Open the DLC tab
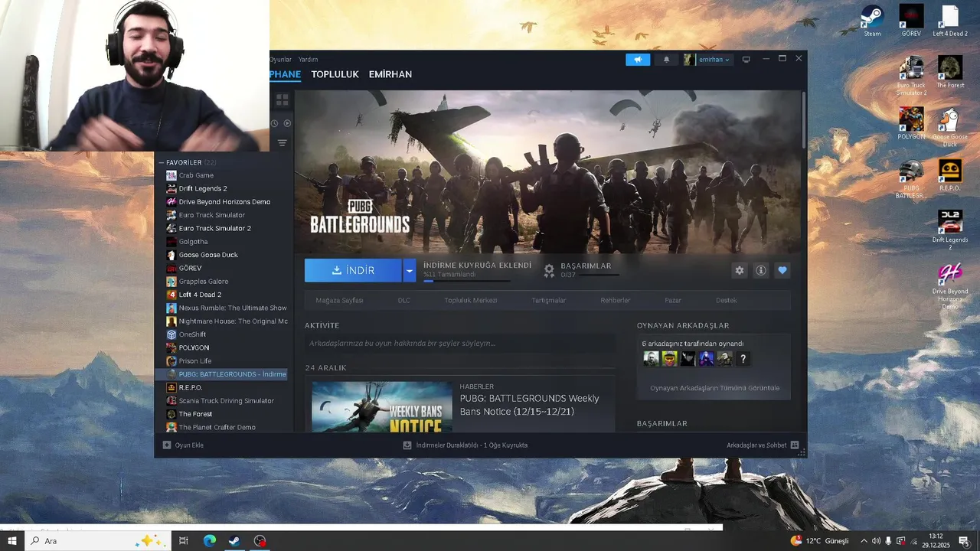This screenshot has height=551, width=980. point(403,300)
